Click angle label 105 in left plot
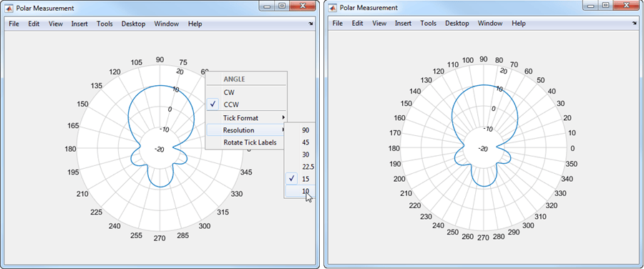The width and height of the screenshot is (644, 269). 137,62
